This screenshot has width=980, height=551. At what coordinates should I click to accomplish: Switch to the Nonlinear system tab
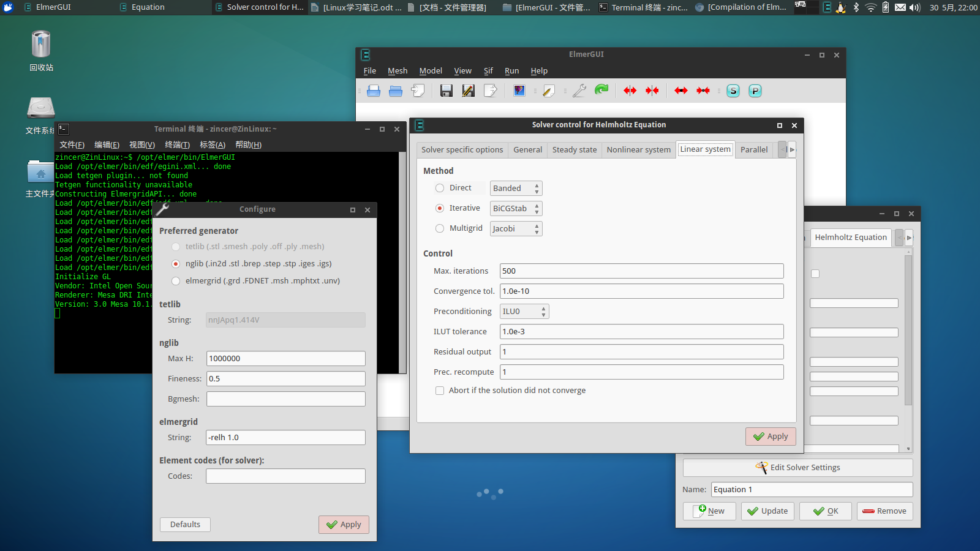coord(639,150)
